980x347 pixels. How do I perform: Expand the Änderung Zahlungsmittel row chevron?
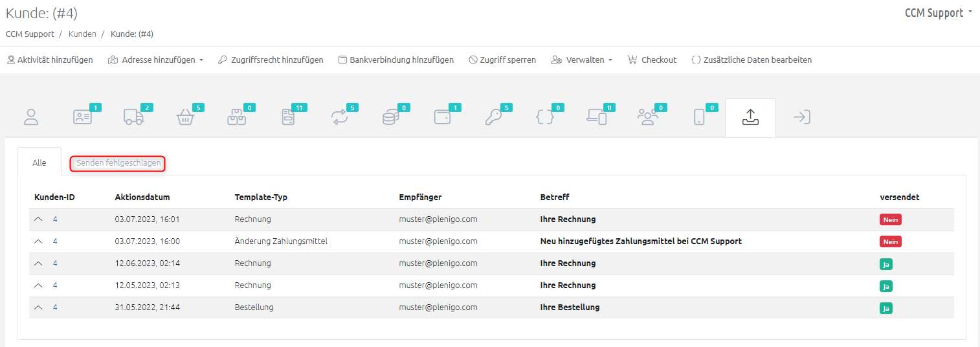pos(38,241)
